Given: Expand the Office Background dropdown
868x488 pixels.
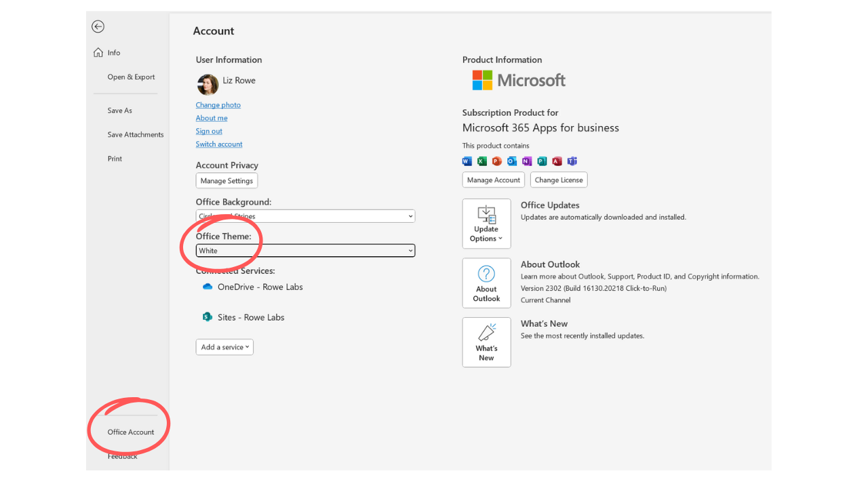Looking at the screenshot, I should click(x=305, y=216).
